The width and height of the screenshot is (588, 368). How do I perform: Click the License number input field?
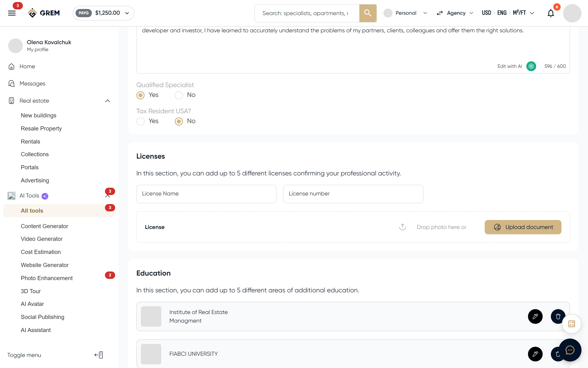[353, 194]
